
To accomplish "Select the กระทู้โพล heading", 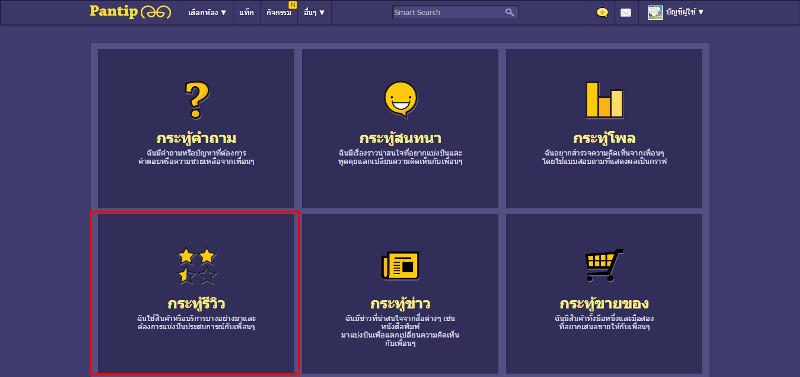I will click(605, 138).
